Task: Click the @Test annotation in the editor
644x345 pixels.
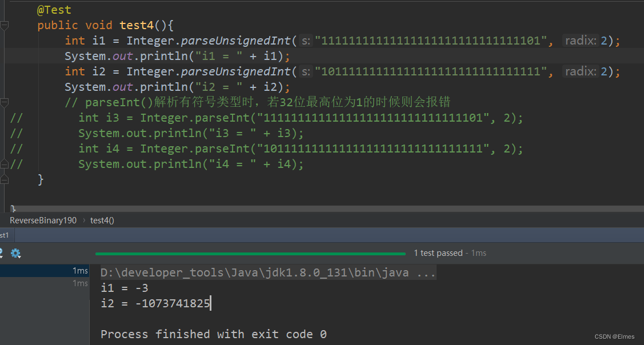Action: (x=54, y=10)
